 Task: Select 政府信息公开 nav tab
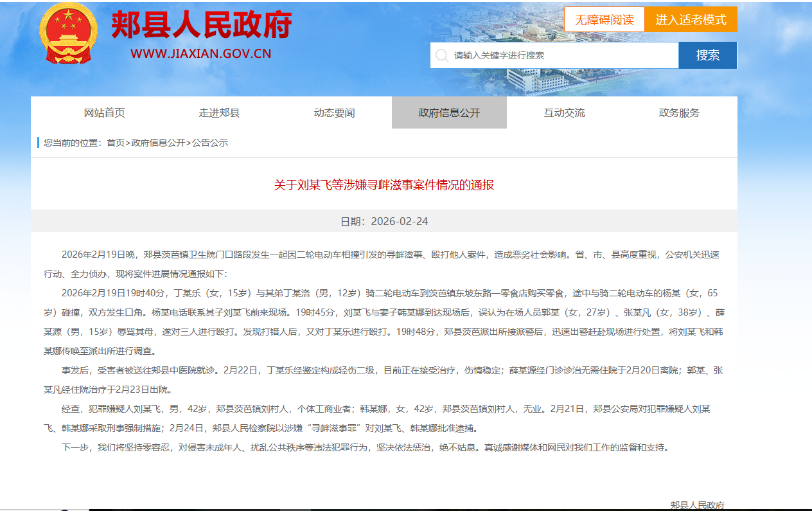(449, 113)
